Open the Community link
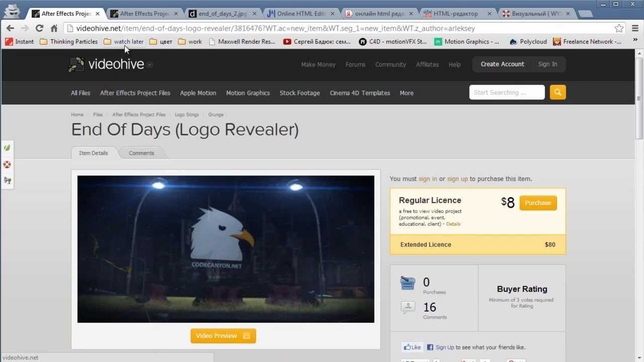The image size is (644, 362). coord(390,64)
